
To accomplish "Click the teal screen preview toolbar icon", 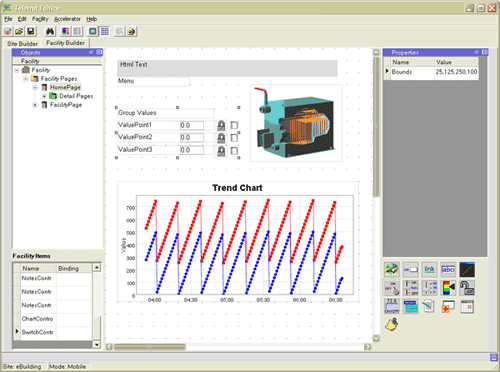I will [x=93, y=31].
